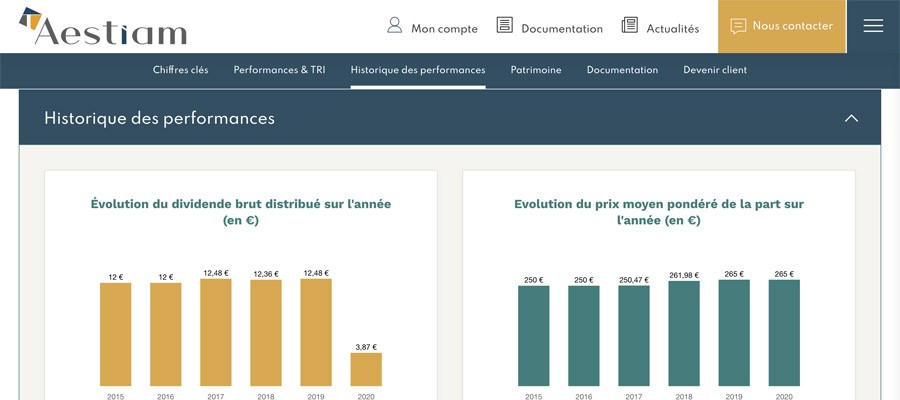Select the Historique des performances tab
The height and width of the screenshot is (400, 900).
pos(418,70)
